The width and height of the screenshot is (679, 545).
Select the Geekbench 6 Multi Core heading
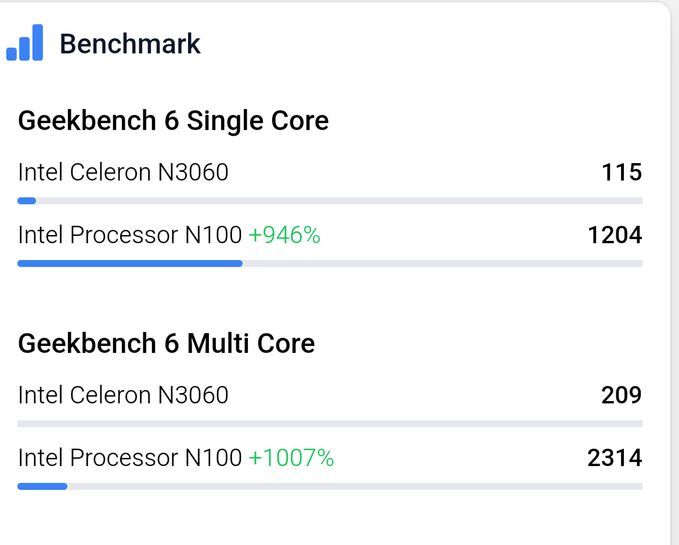pos(166,343)
